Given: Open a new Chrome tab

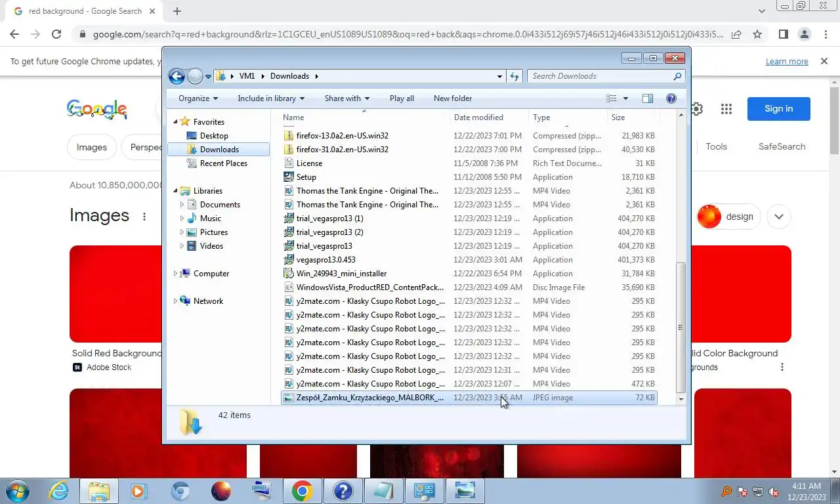Looking at the screenshot, I should (x=177, y=11).
